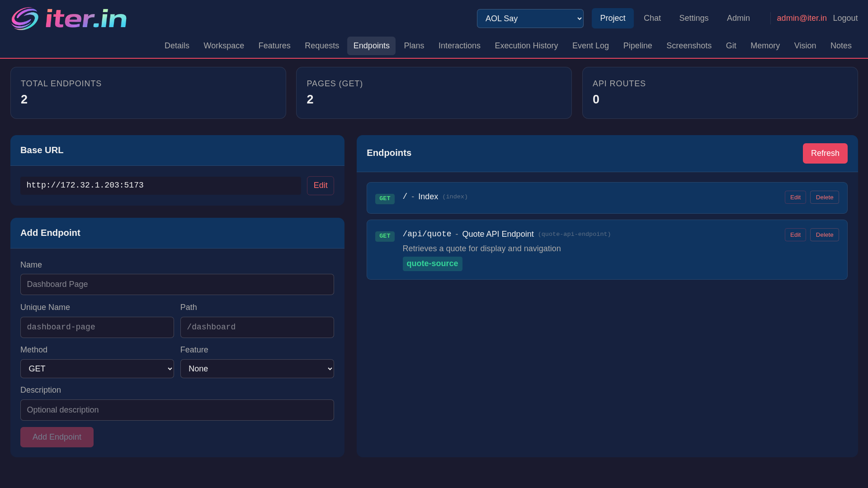Delete the Quote API Endpoint

pyautogui.click(x=824, y=235)
